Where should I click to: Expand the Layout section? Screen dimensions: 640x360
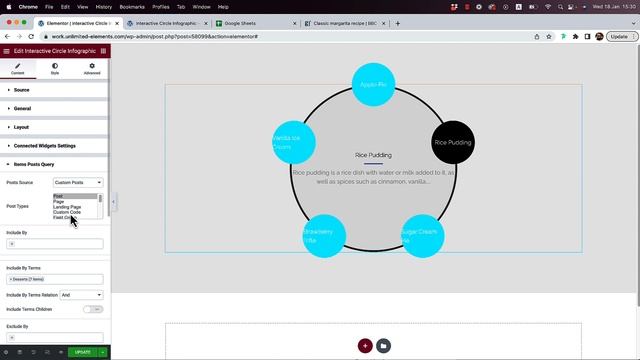[55, 127]
